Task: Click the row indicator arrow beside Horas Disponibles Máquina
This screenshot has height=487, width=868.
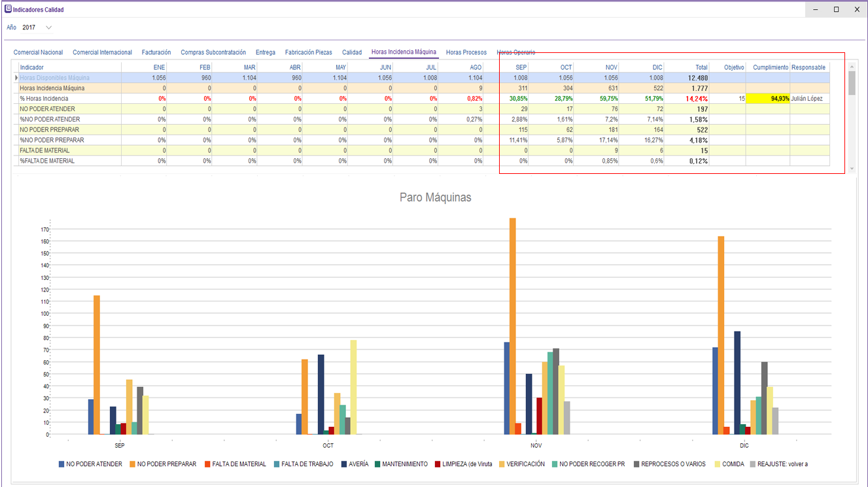Action: [16, 78]
